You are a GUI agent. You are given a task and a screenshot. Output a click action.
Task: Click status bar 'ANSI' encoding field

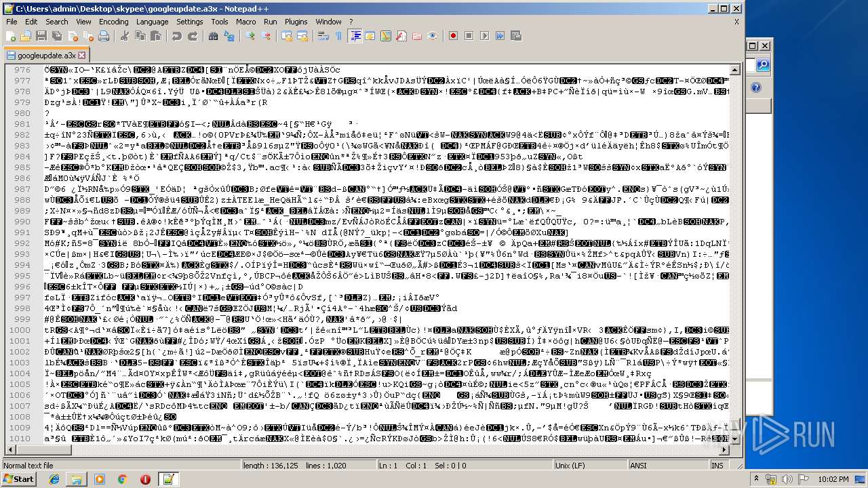coord(668,466)
